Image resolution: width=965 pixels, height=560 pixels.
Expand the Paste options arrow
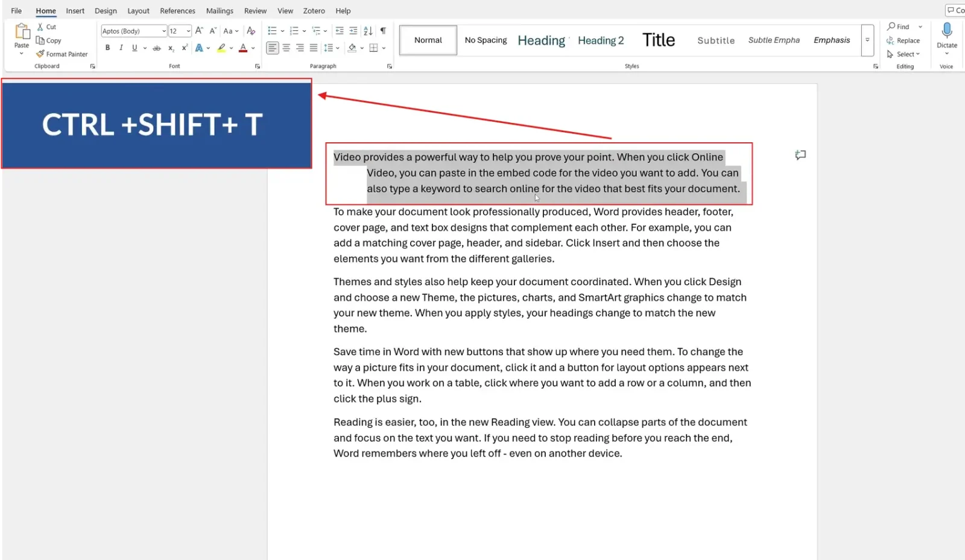coord(22,53)
